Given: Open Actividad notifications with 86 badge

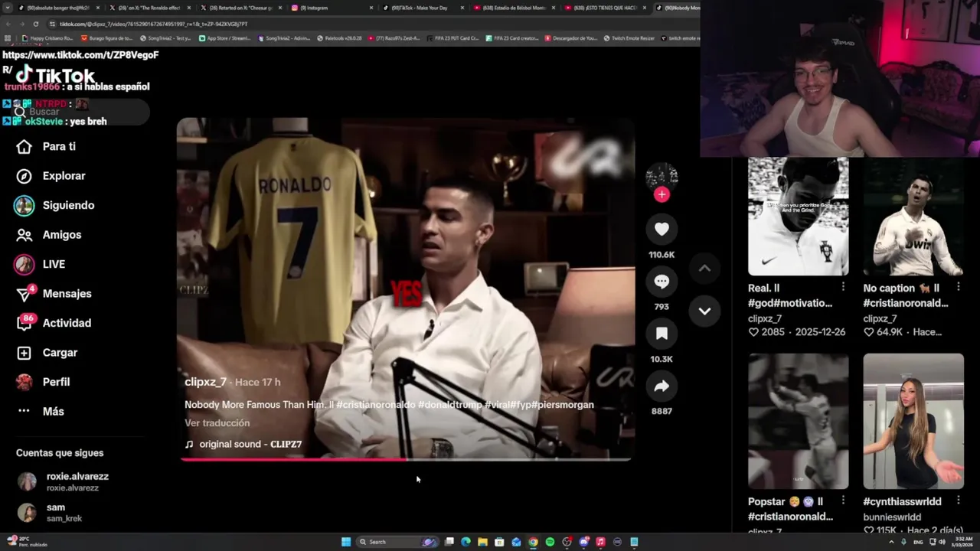Looking at the screenshot, I should point(54,323).
